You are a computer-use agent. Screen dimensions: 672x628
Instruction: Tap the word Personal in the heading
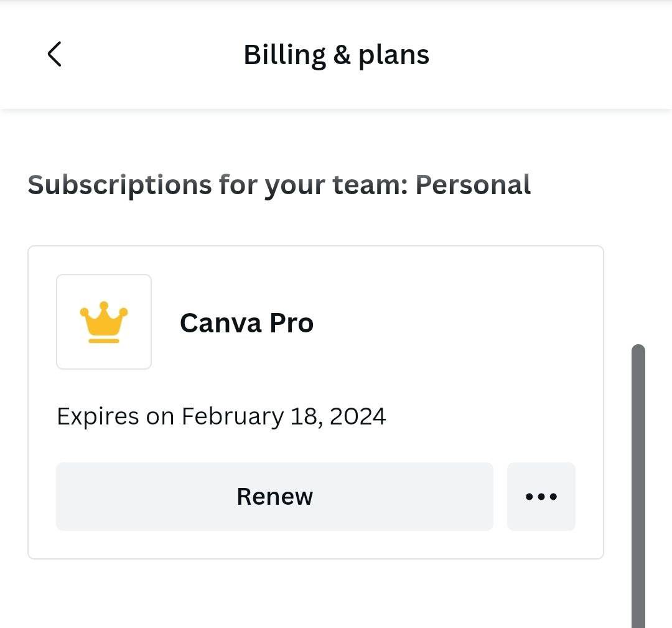pos(473,185)
